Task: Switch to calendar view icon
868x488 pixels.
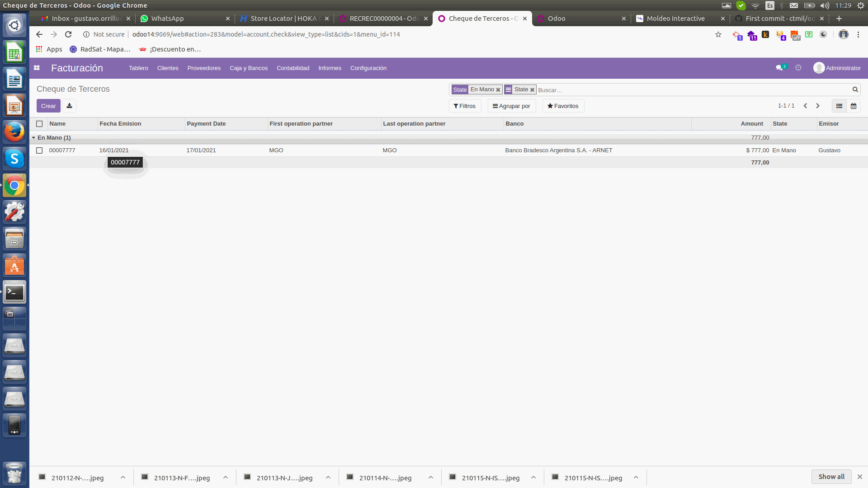Action: [853, 106]
